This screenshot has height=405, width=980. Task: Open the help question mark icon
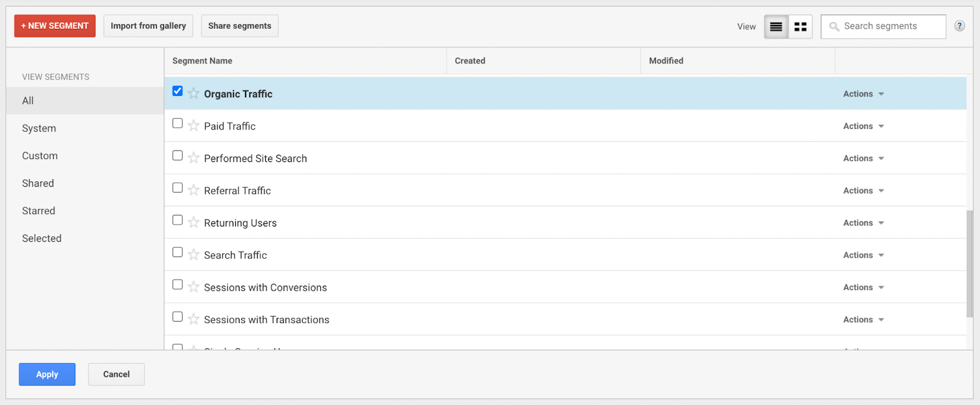pyautogui.click(x=960, y=26)
